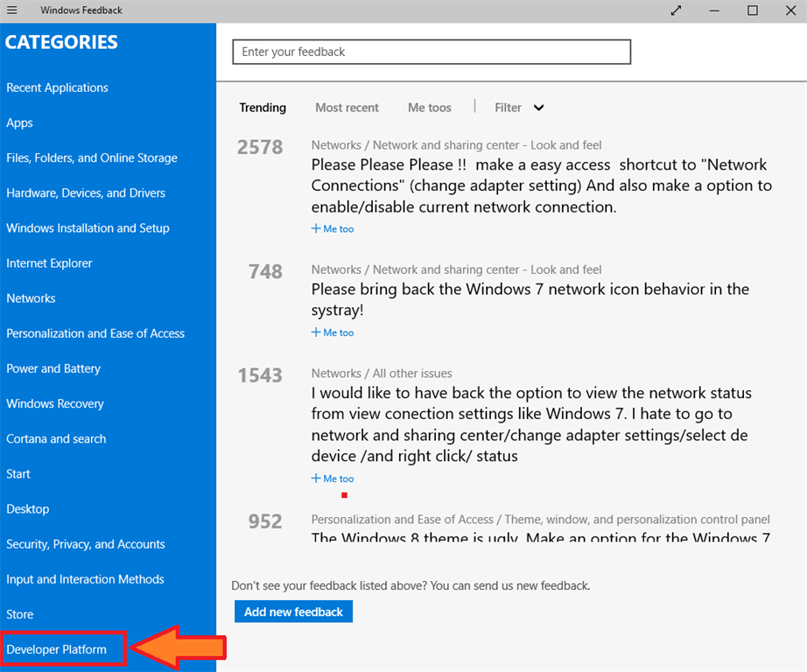Click the 2578 vote count

[x=260, y=148]
